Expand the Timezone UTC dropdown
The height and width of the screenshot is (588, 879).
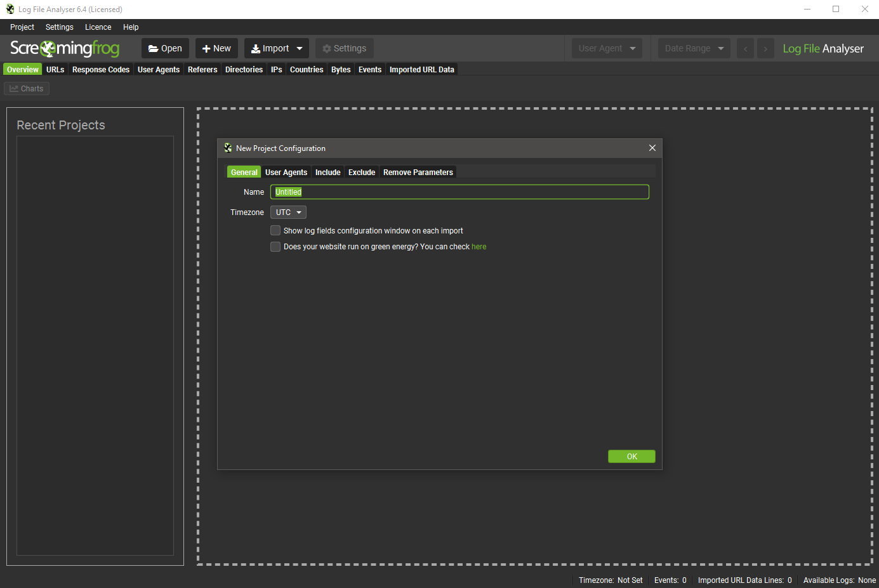point(289,212)
